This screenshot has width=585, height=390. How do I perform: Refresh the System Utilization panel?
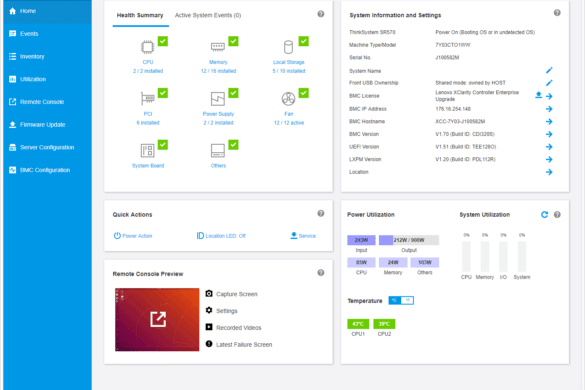pos(544,215)
